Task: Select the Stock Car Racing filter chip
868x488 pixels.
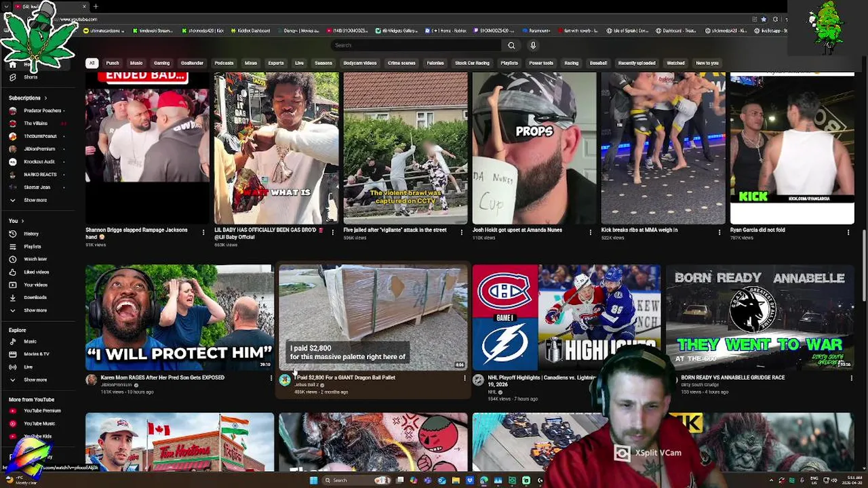Action: 472,63
